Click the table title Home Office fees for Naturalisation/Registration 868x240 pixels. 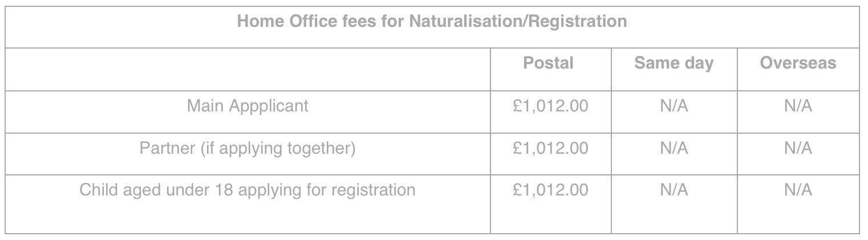point(432,22)
